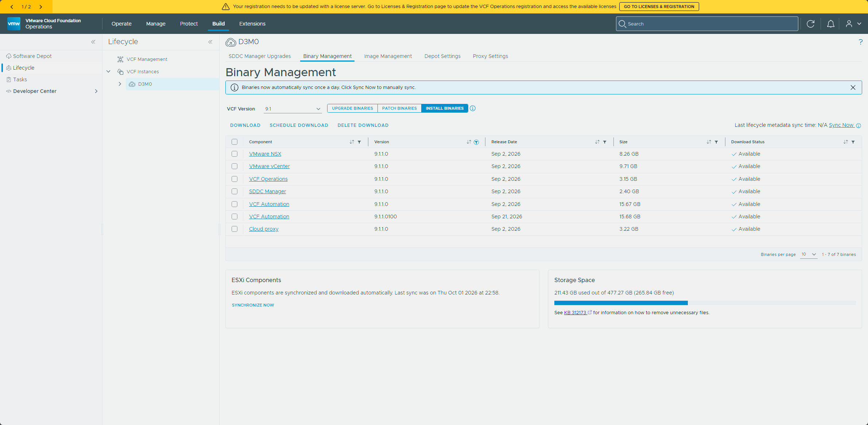The height and width of the screenshot is (425, 868).
Task: Check the VMware vCenter row checkbox
Action: (x=235, y=166)
